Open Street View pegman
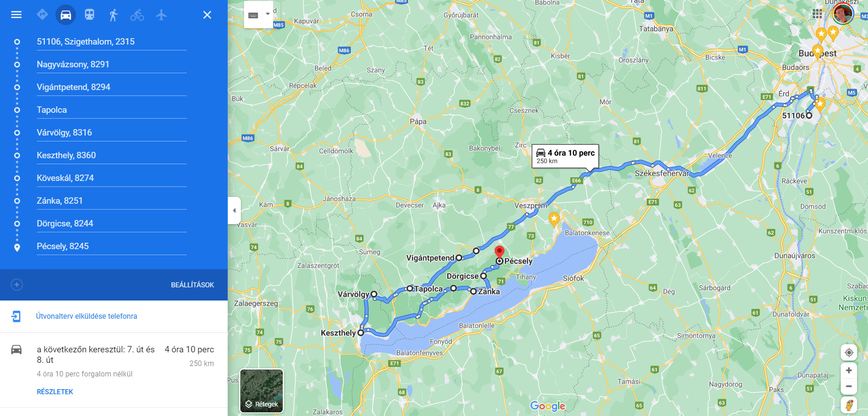The height and width of the screenshot is (416, 868). pyautogui.click(x=849, y=405)
